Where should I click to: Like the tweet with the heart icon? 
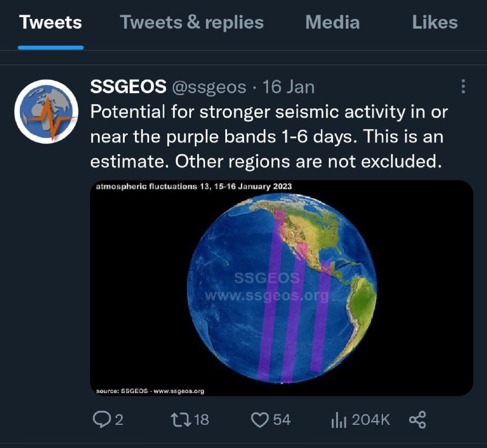tap(260, 420)
